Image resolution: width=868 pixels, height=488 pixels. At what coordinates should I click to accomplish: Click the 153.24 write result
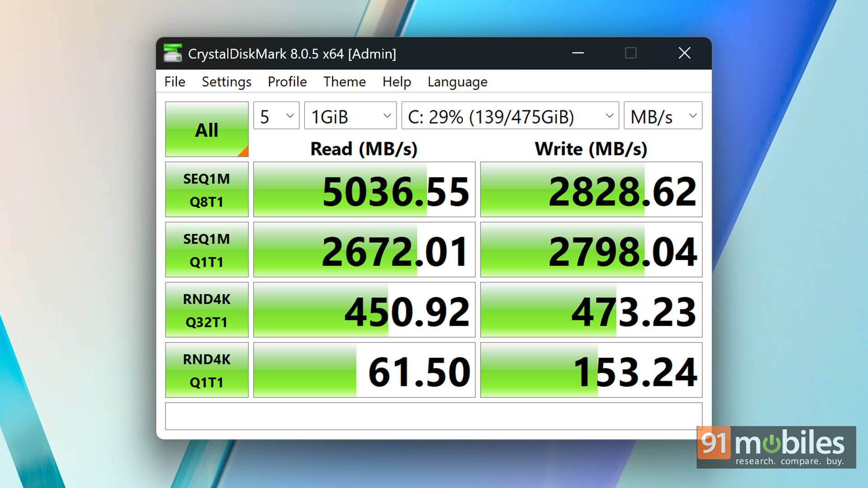pos(591,370)
